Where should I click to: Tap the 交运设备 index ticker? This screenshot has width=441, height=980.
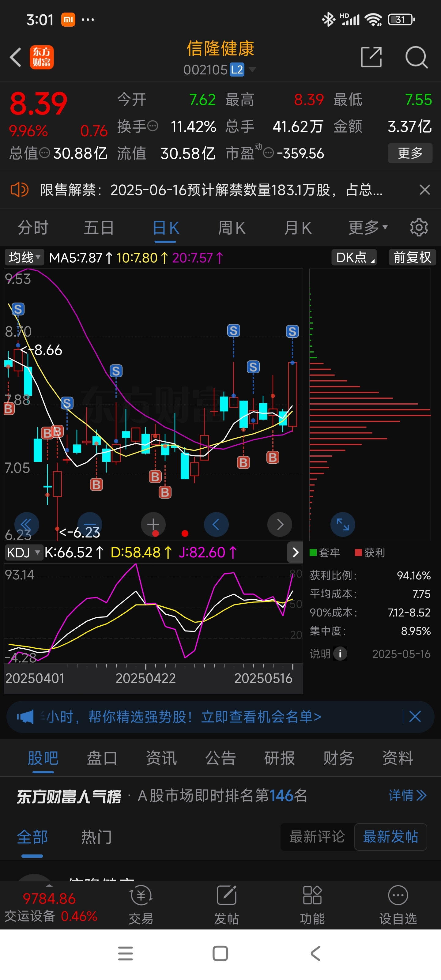coord(51,907)
